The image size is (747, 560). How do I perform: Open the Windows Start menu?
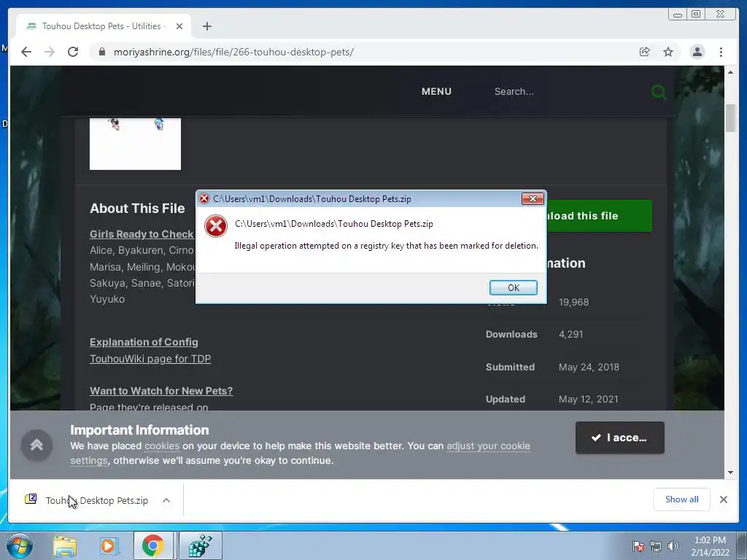click(x=20, y=545)
